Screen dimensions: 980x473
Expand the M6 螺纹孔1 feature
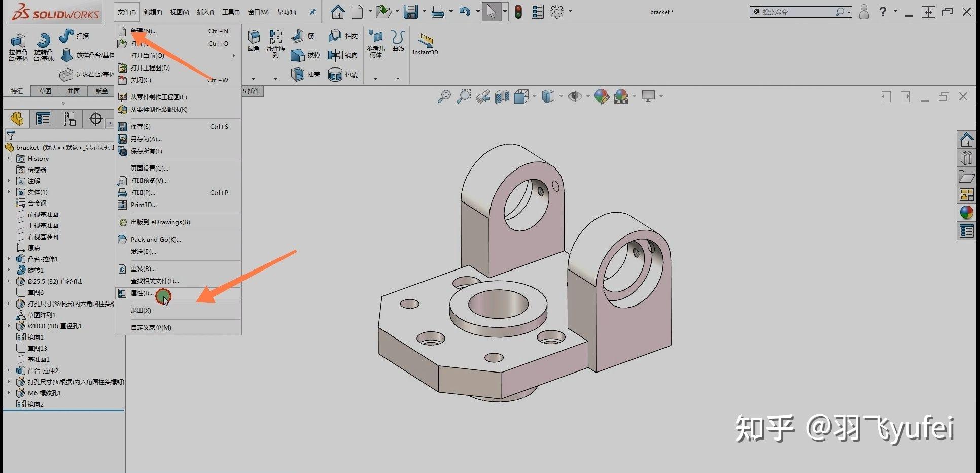pos(9,393)
